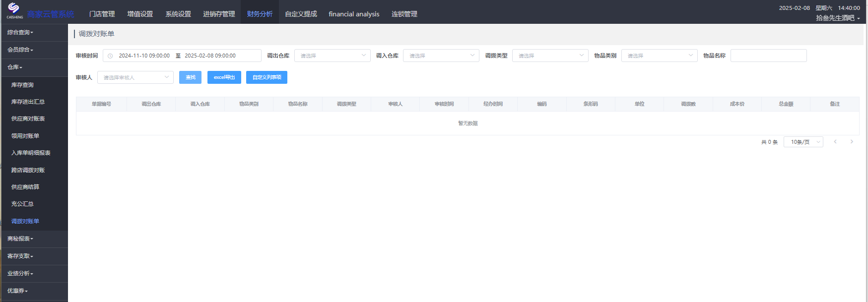Open 审核人 dropdown
Screen dimensions: 868x302
point(135,77)
